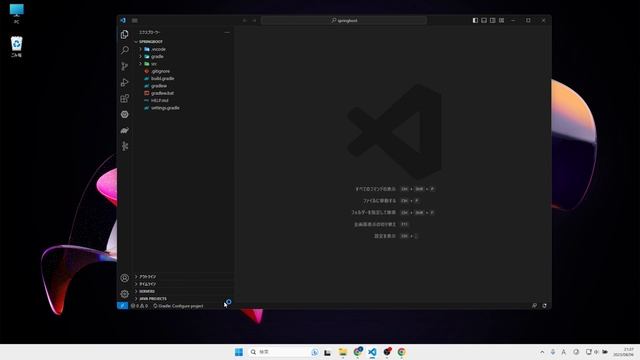Open the Source Control view
This screenshot has height=360, width=640.
coord(124,66)
